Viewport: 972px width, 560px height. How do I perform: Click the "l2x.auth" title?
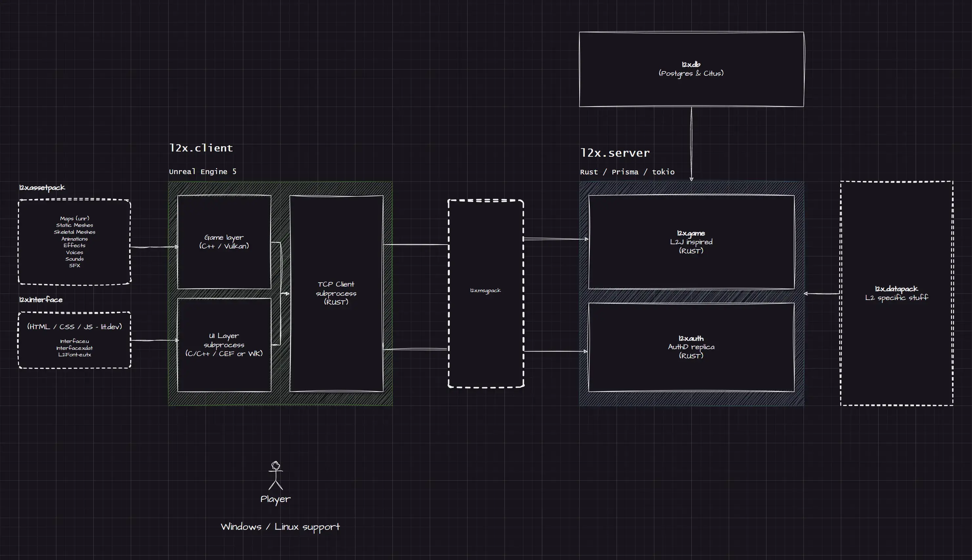[x=691, y=338]
